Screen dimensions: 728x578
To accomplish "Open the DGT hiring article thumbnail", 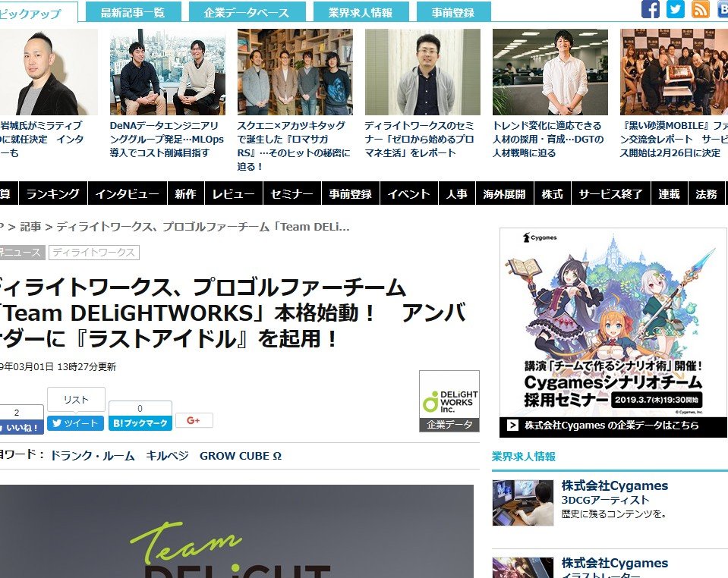I will click(550, 72).
